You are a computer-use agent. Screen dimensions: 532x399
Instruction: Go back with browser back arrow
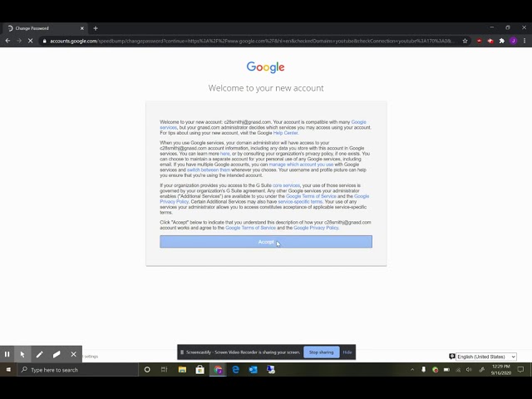click(x=7, y=41)
